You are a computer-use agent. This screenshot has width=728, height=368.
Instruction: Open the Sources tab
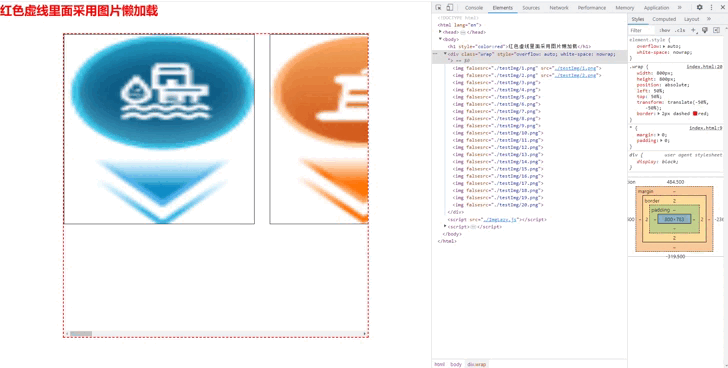pos(531,8)
